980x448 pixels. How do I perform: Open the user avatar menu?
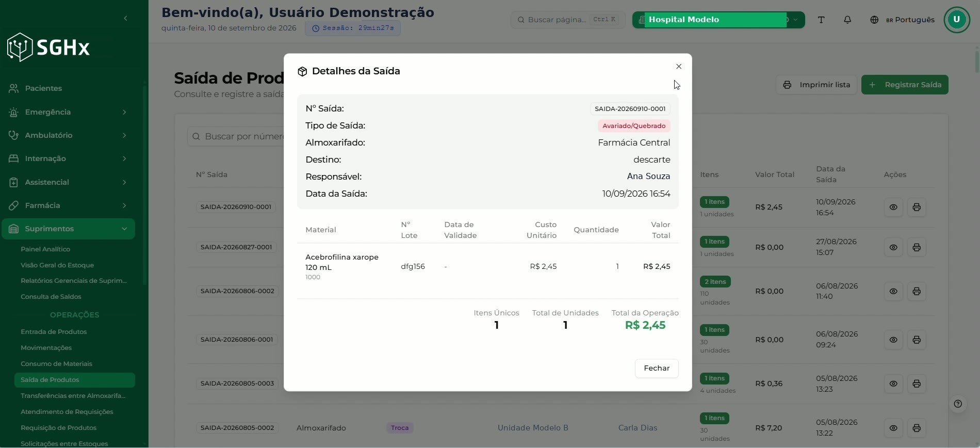(x=957, y=20)
